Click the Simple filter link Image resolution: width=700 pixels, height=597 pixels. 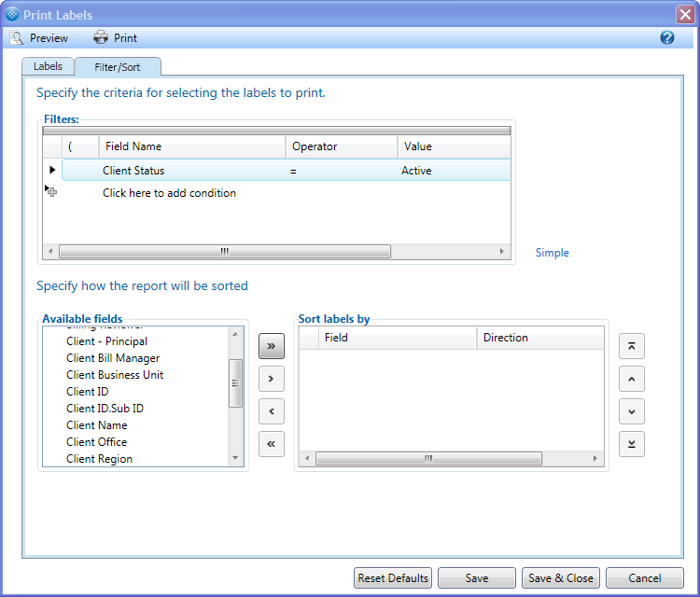point(552,253)
